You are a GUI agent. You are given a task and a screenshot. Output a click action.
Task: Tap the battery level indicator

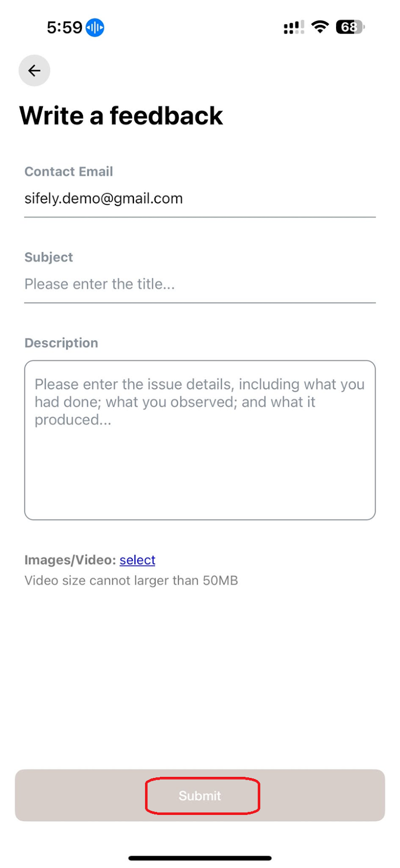tap(350, 27)
